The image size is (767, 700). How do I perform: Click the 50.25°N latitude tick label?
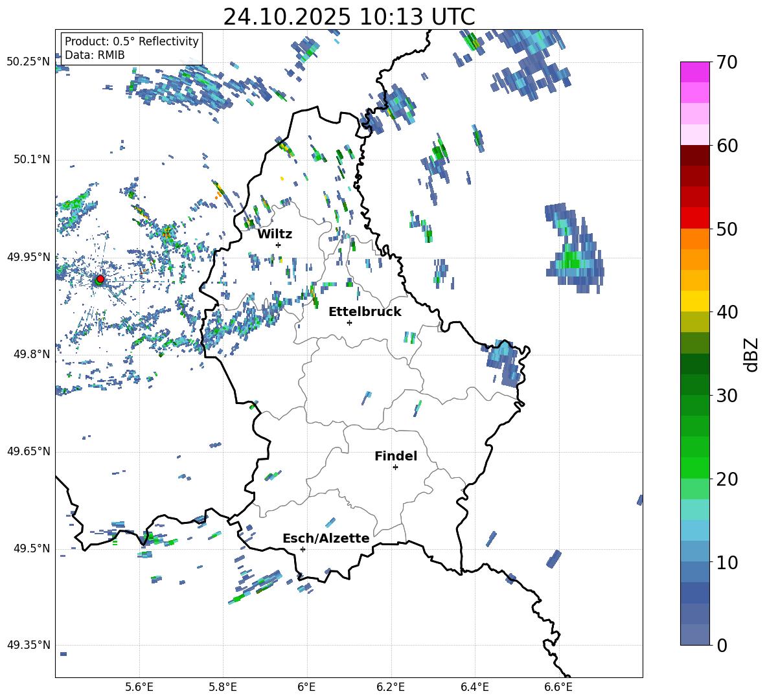[x=29, y=62]
